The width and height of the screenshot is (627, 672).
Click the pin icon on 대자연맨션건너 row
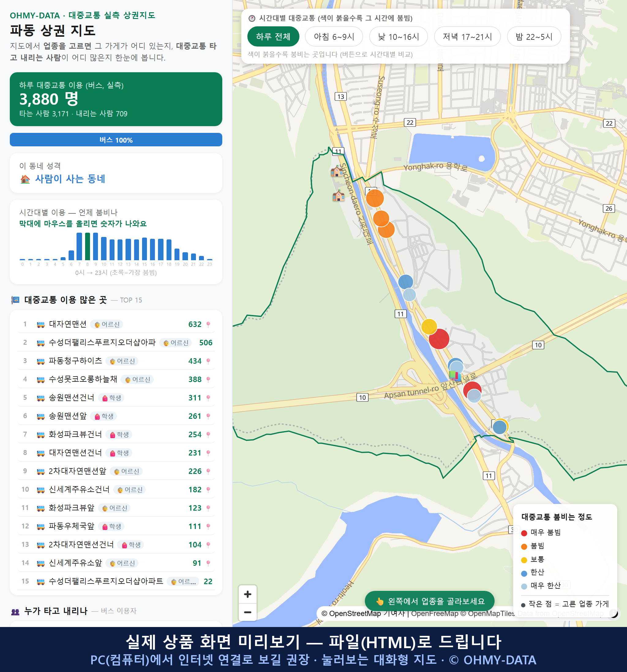208,452
